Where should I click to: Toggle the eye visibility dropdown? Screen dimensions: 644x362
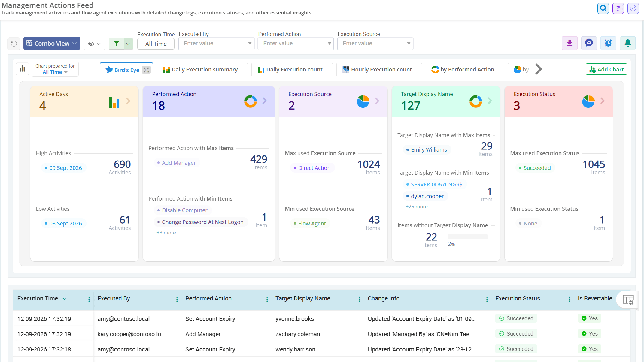point(94,44)
